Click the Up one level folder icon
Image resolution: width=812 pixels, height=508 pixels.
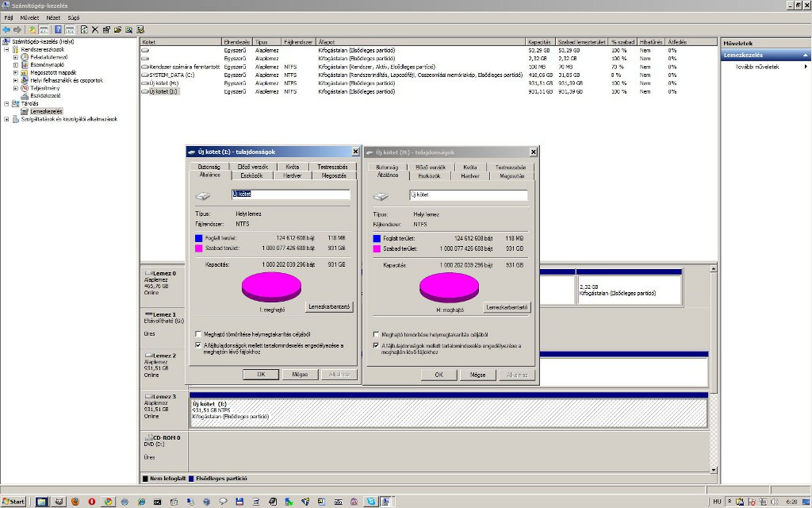click(32, 29)
